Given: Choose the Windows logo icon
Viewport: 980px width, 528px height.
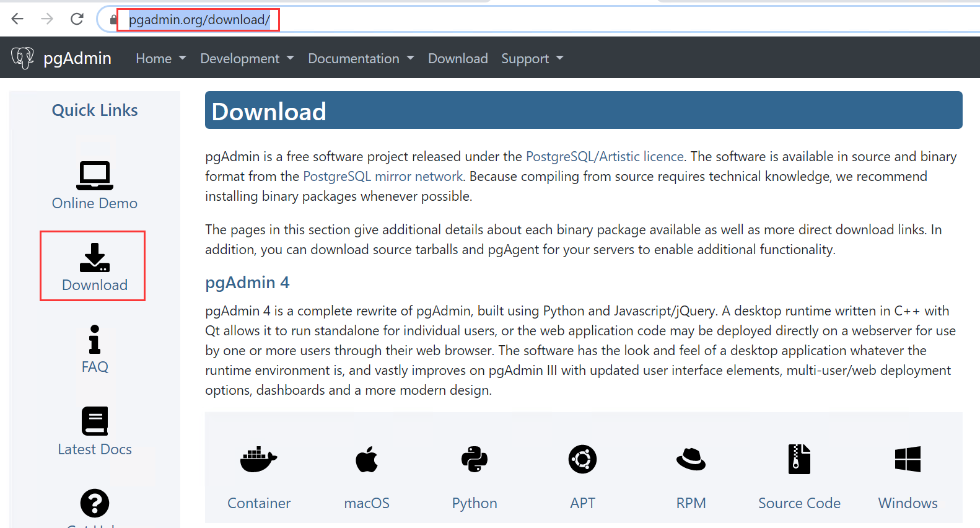Looking at the screenshot, I should (908, 460).
